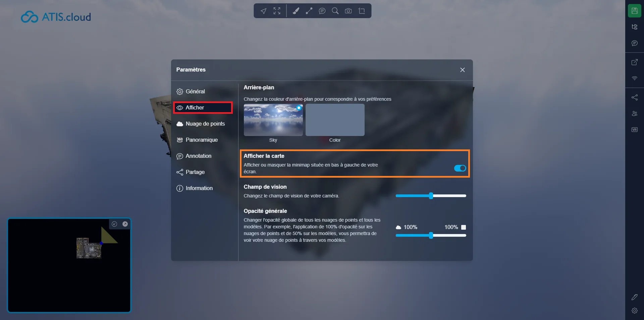Click the Afficher la carte heading

tap(264, 156)
